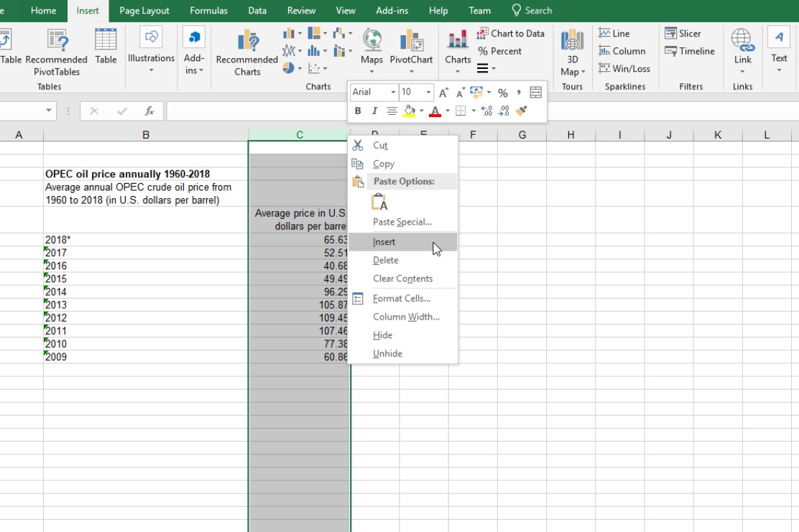Increase decimal places in mini toolbar
Image resolution: width=799 pixels, height=532 pixels.
point(486,111)
